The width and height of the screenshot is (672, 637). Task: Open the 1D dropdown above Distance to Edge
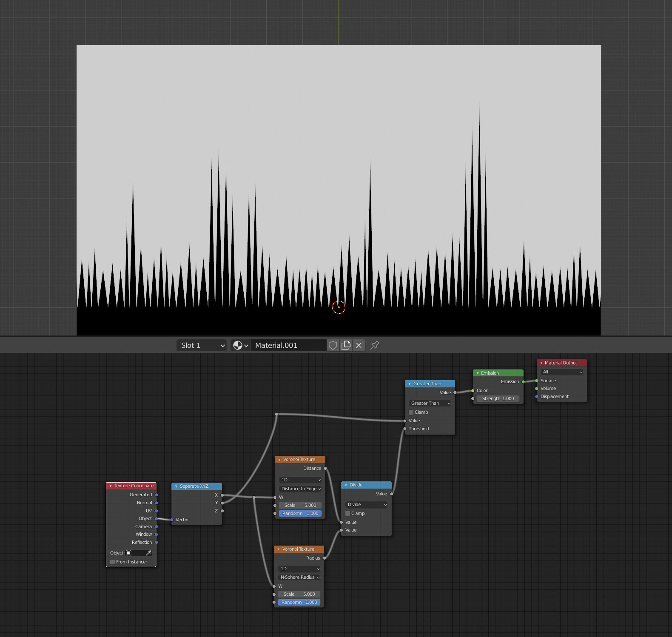301,480
